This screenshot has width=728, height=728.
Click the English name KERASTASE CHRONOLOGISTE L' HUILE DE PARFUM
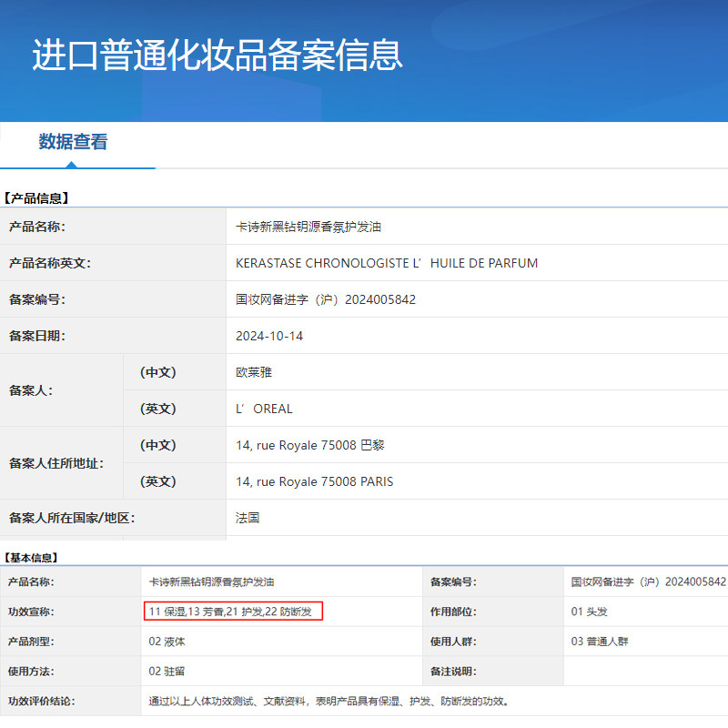(387, 263)
